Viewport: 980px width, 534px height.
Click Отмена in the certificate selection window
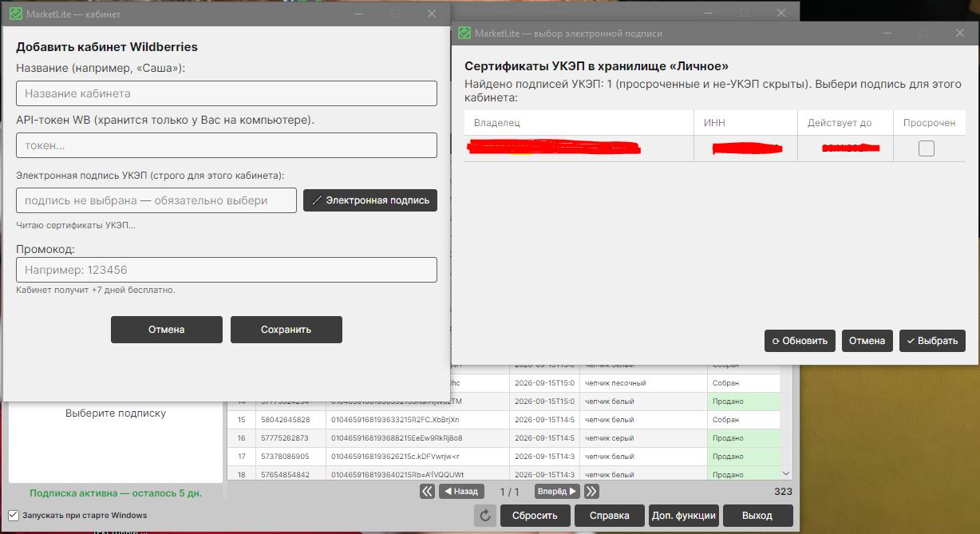pos(867,341)
